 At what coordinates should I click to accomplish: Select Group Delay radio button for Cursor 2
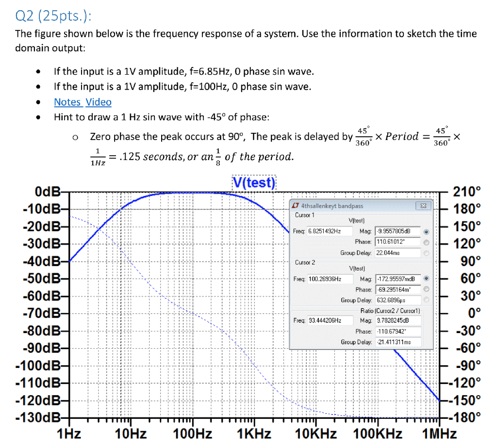pyautogui.click(x=427, y=299)
